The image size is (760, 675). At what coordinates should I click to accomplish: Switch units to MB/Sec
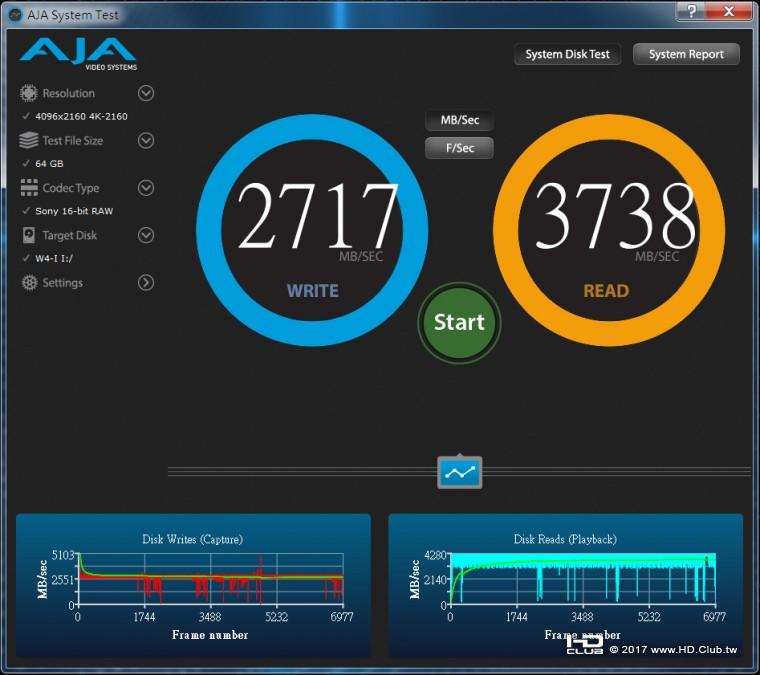click(x=459, y=120)
